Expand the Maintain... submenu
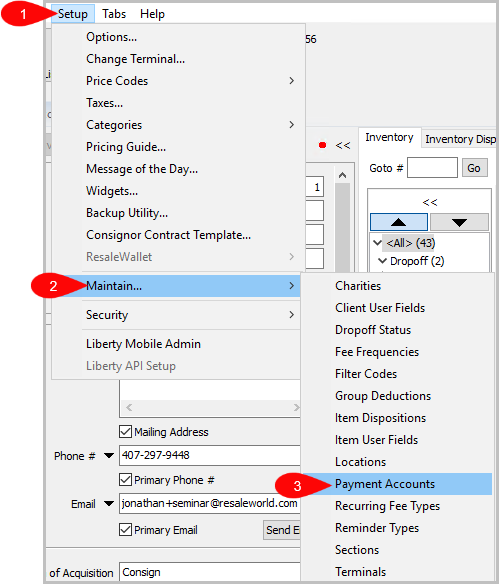The height and width of the screenshot is (584, 499). tap(176, 286)
